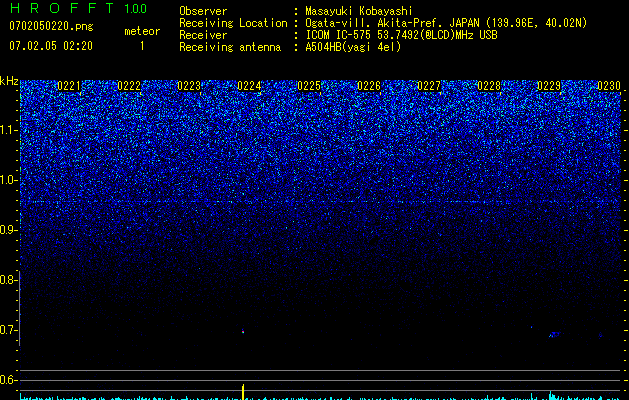The width and height of the screenshot is (629, 400).
Task: Click the 0.6 kHz axis label
Action: pos(9,380)
